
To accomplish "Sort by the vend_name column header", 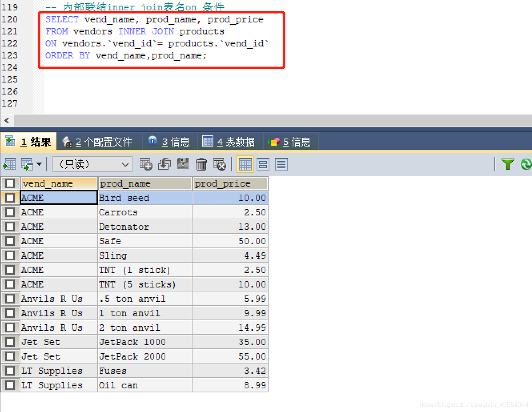I will click(x=59, y=183).
